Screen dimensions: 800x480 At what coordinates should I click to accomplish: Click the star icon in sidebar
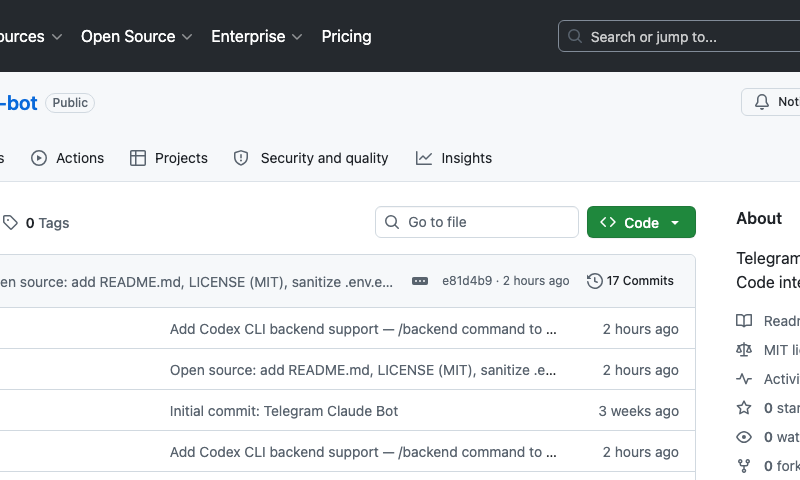pos(744,408)
